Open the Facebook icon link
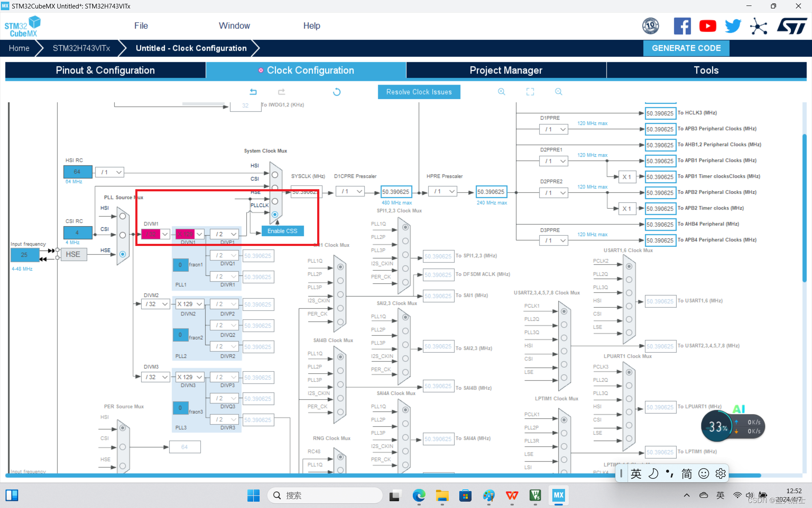Image resolution: width=812 pixels, height=508 pixels. click(682, 26)
